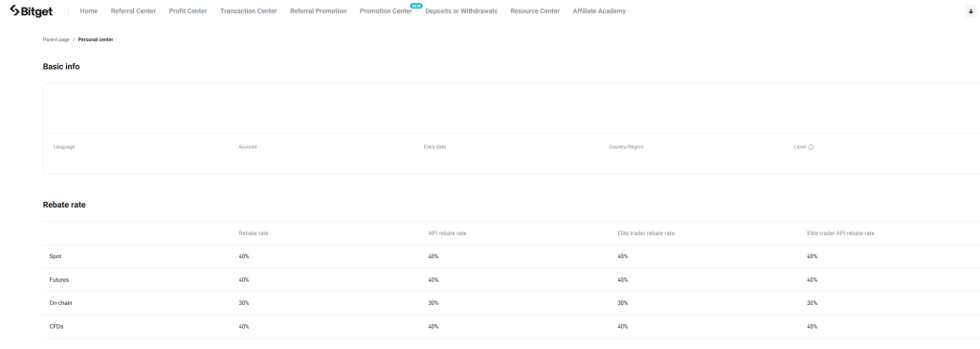The width and height of the screenshot is (980, 349).
Task: Select the CFDs row label
Action: click(56, 326)
